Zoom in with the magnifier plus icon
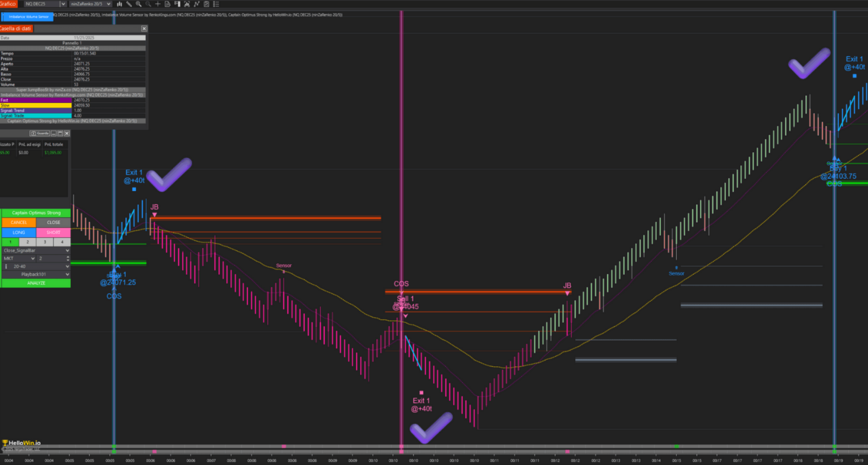The width and height of the screenshot is (868, 465). tap(138, 4)
